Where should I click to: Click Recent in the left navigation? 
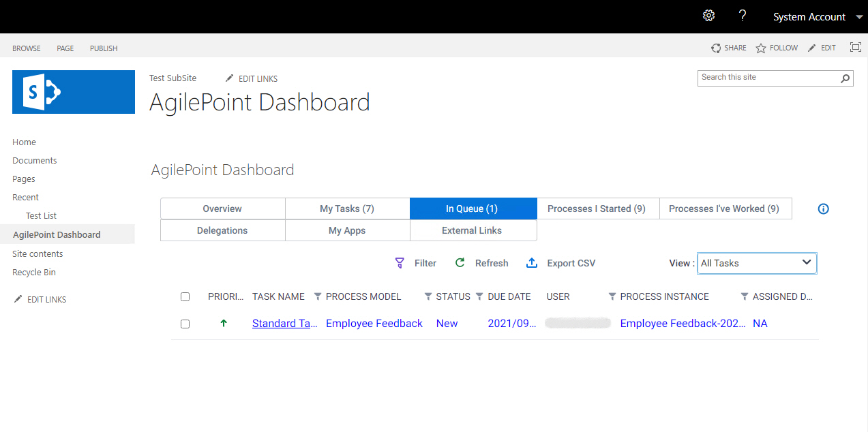click(25, 197)
